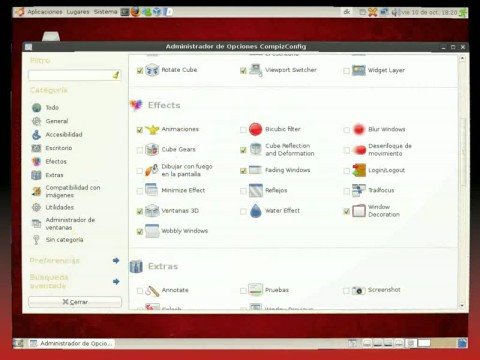Click the Desenfoque de movimiento icon
This screenshot has height=360, width=480.
click(359, 150)
